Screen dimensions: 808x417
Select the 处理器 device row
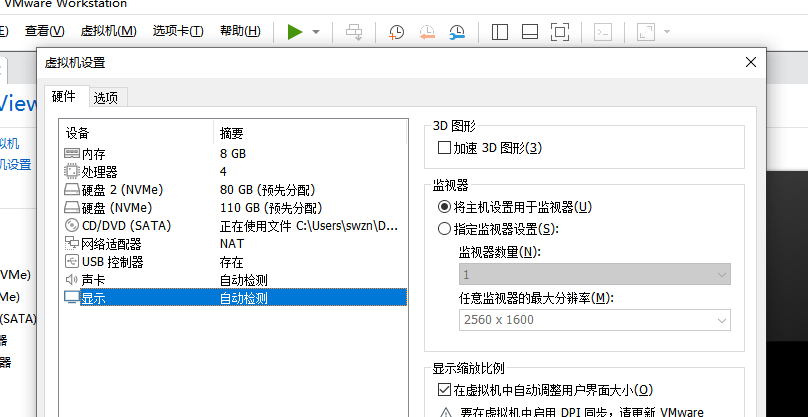click(x=234, y=172)
